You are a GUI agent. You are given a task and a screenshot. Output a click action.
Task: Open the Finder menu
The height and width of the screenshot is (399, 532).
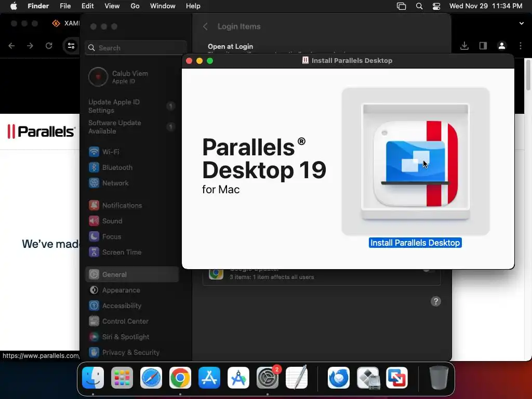click(x=38, y=6)
